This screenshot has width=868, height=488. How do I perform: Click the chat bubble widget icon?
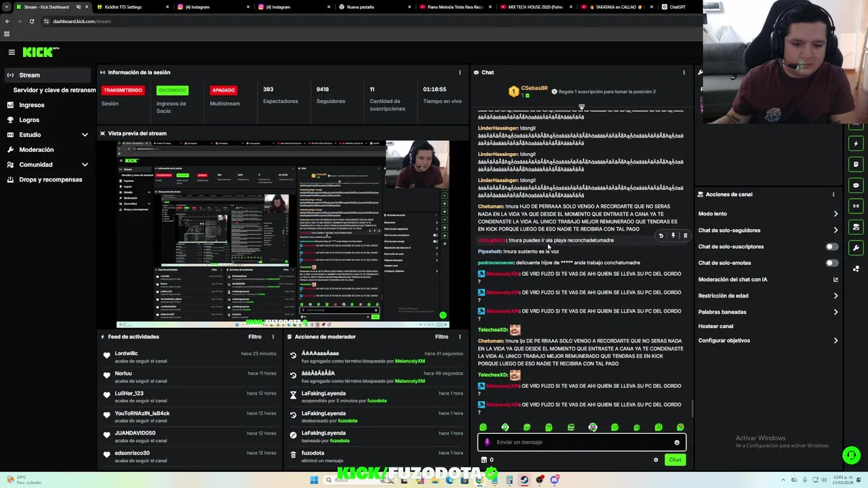tap(856, 186)
